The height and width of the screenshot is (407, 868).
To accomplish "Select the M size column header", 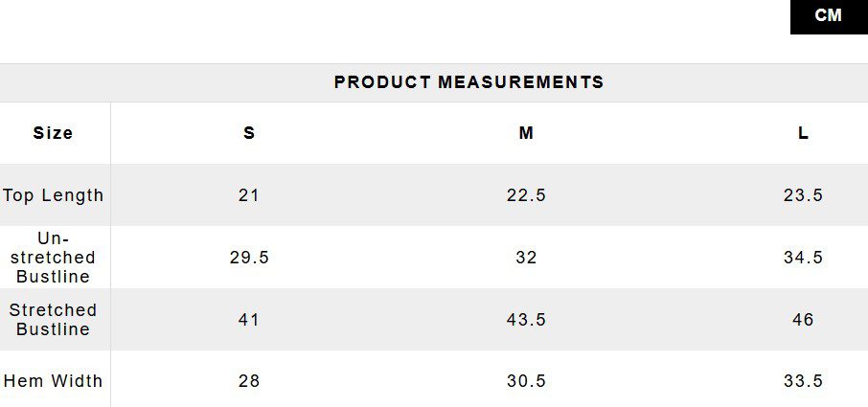I will point(526,133).
